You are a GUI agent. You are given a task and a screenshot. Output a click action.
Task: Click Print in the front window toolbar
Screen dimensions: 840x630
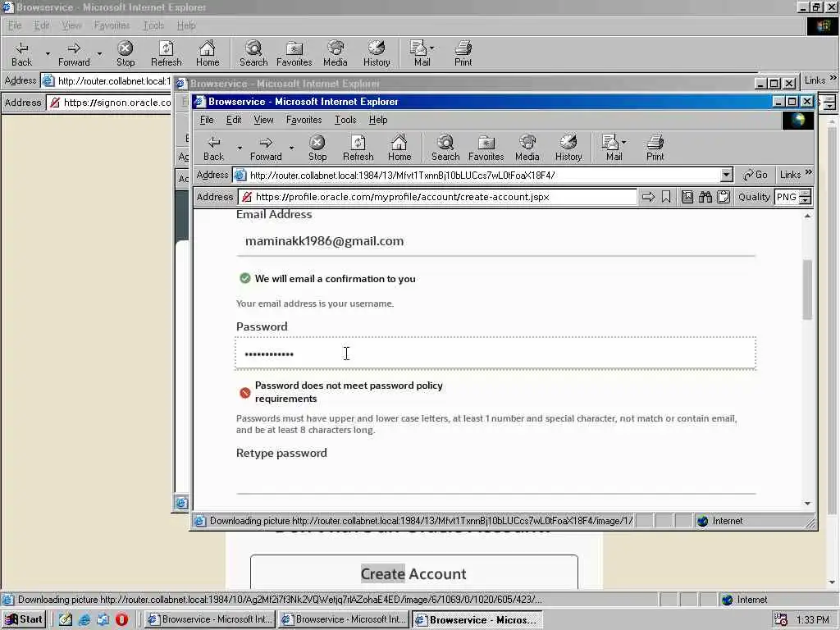(655, 148)
